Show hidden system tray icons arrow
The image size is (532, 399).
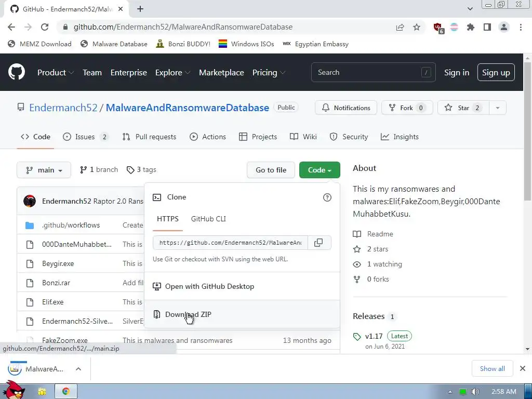click(x=450, y=392)
